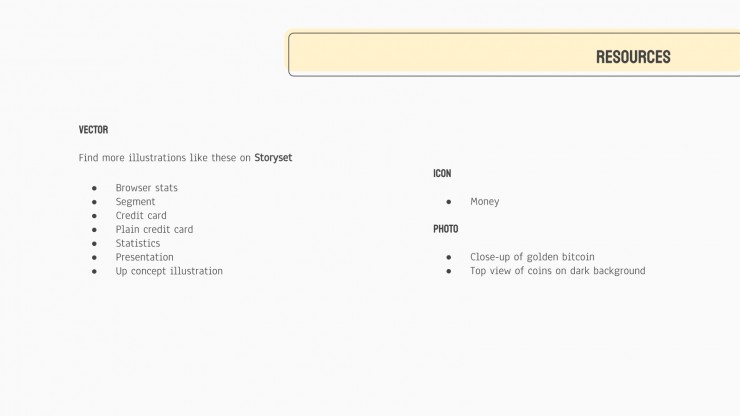Viewport: 740px width, 416px height.
Task: Click Top view of coins photo link
Action: [x=558, y=271]
